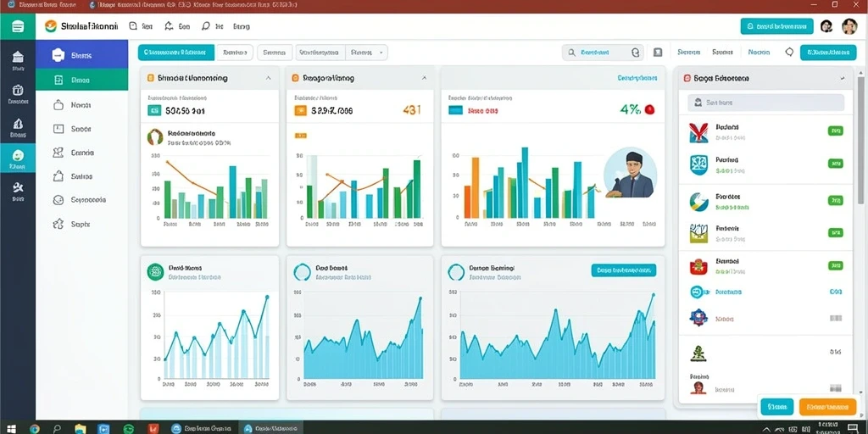Select the green highlighted item in navigation list
The image size is (868, 434).
(82, 81)
